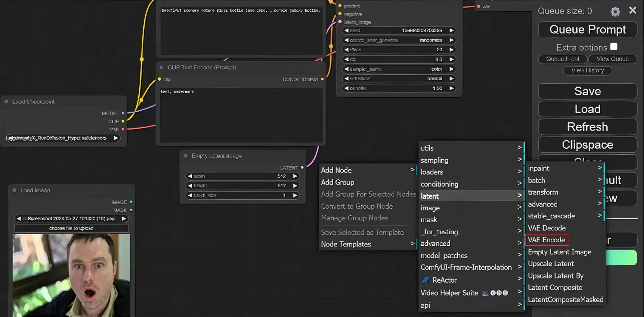The height and width of the screenshot is (317, 644).
Task: Switch to next scheduler option
Action: tap(451, 79)
